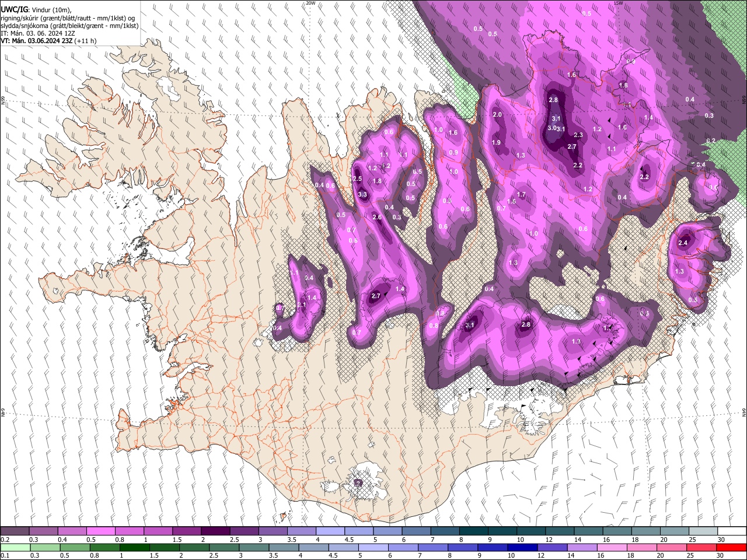The height and width of the screenshot is (560, 747).
Task: Click lower legend swatch between 3 and 3.5
Action: [x=254, y=548]
